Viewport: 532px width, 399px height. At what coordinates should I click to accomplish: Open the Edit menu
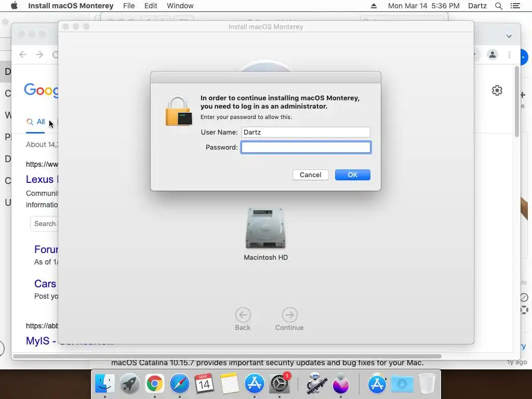[151, 6]
